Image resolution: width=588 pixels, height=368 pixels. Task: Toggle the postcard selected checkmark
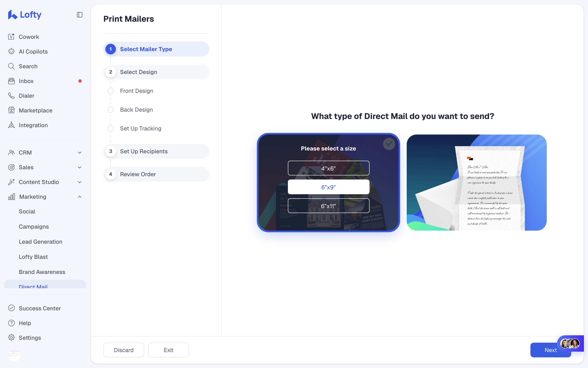point(389,144)
